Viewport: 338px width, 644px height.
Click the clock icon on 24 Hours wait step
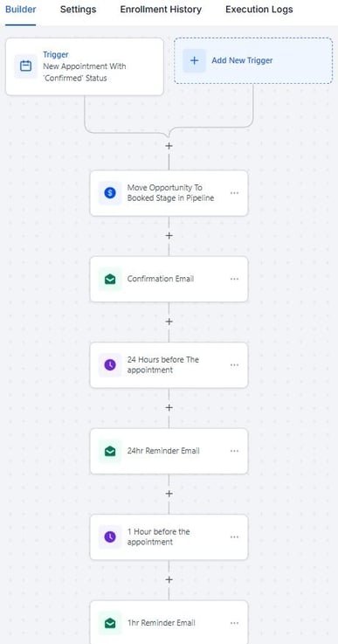click(x=110, y=364)
